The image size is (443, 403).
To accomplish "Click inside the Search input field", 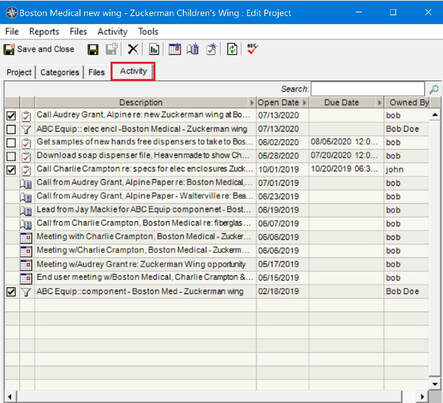I will 368,89.
